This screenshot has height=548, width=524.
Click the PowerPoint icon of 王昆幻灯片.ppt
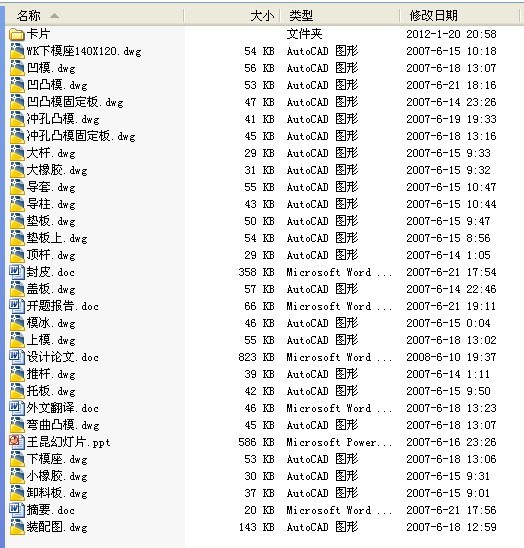coord(17,442)
